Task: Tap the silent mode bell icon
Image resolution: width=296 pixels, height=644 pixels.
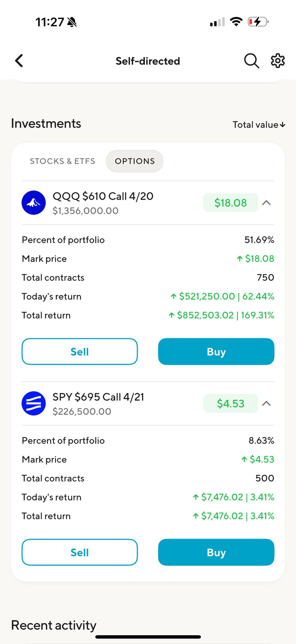Action: pyautogui.click(x=72, y=22)
